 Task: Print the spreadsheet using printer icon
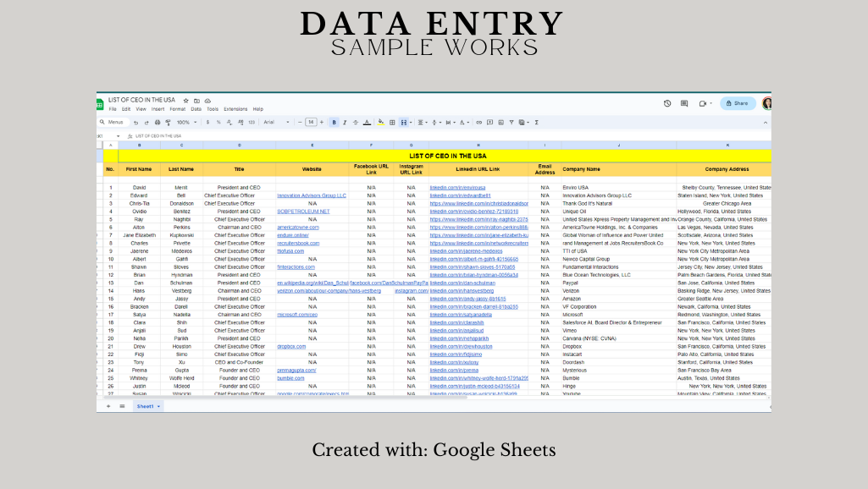click(x=158, y=122)
